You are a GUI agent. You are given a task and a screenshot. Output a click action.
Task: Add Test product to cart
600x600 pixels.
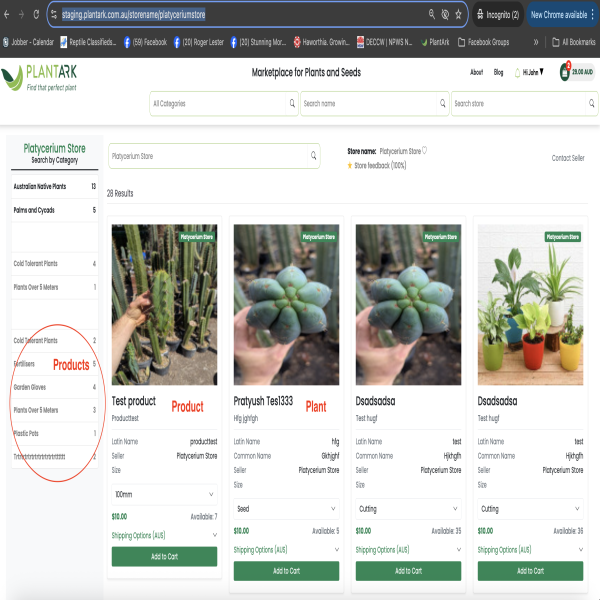[164, 556]
